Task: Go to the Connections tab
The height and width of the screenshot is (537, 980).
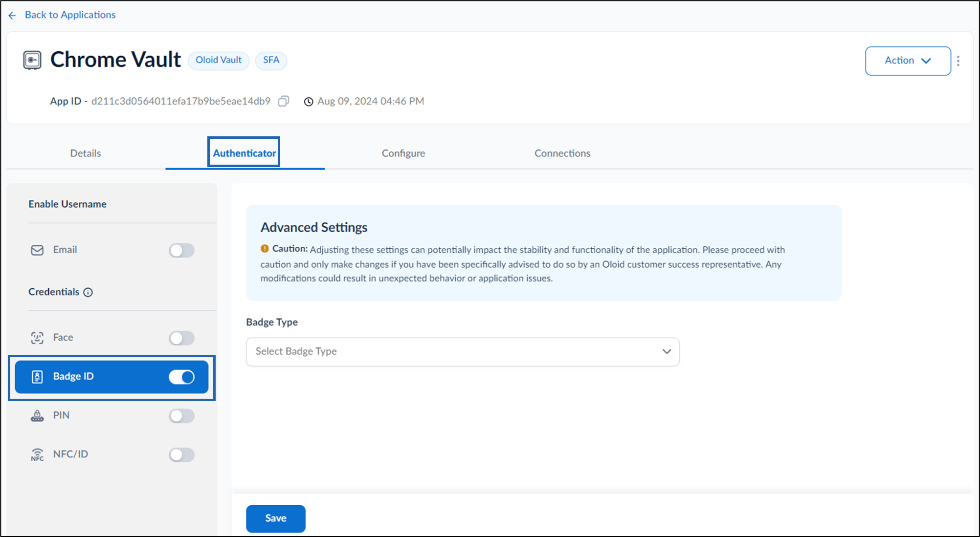Action: (562, 153)
